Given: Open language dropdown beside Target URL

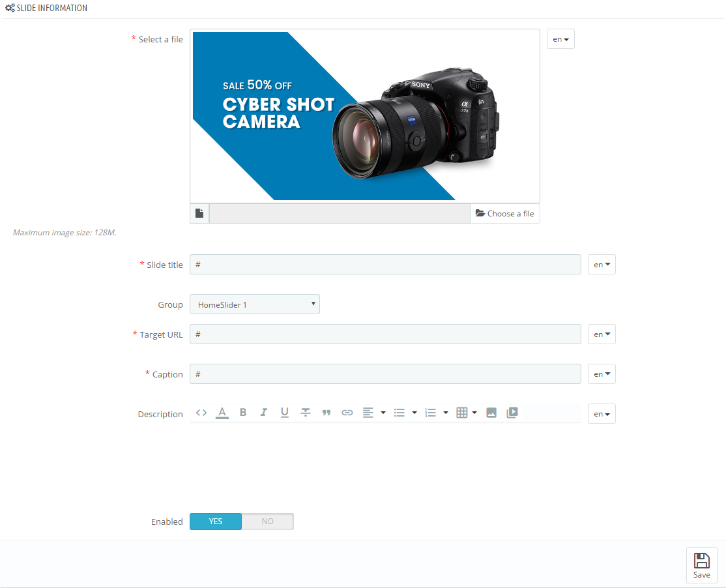Looking at the screenshot, I should tap(602, 334).
